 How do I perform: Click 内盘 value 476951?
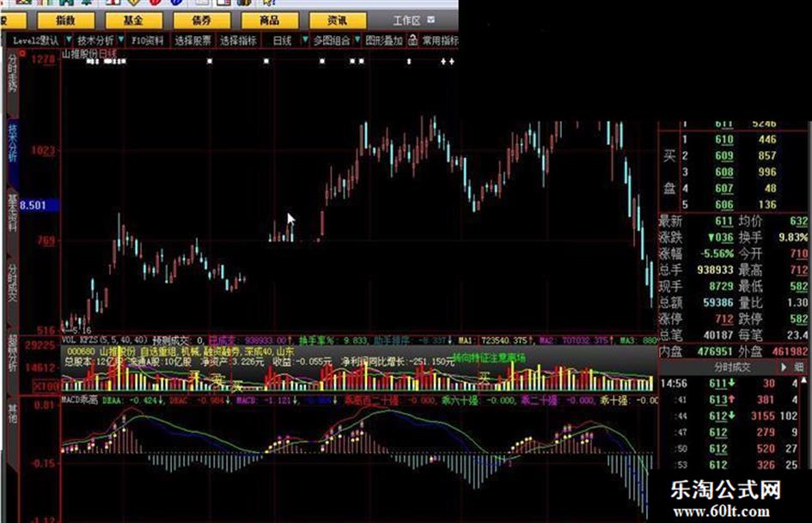click(717, 351)
